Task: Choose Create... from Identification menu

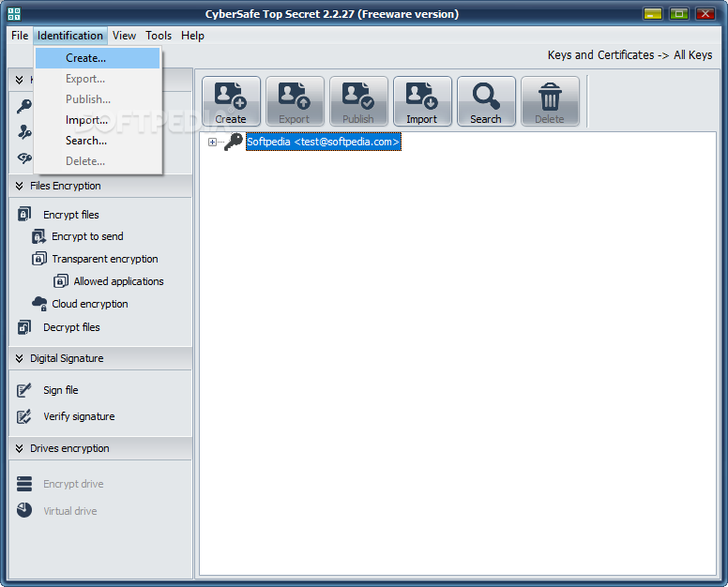Action: (x=98, y=58)
